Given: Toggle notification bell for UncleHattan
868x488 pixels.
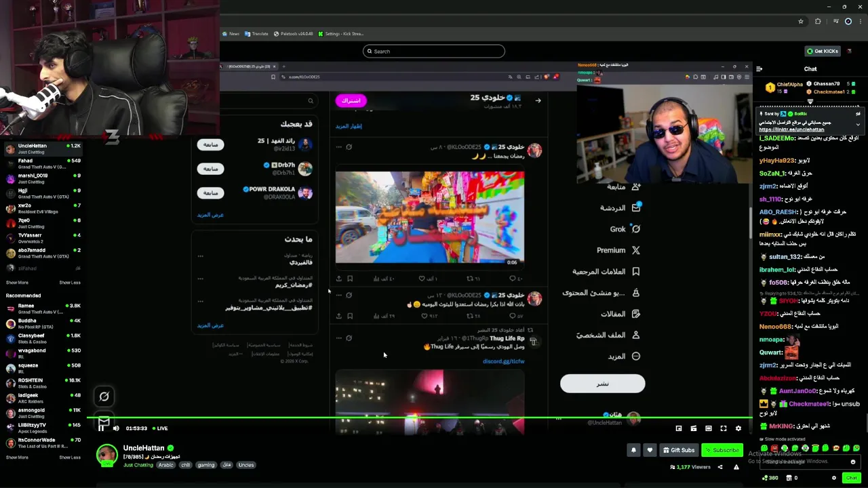Looking at the screenshot, I should (x=633, y=450).
